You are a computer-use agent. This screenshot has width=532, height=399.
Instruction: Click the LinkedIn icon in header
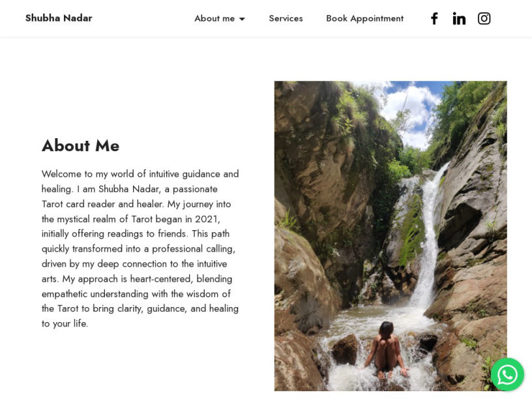click(459, 18)
